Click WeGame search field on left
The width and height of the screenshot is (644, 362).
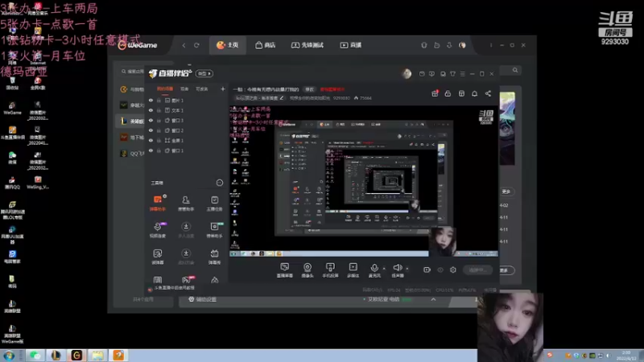(x=133, y=72)
